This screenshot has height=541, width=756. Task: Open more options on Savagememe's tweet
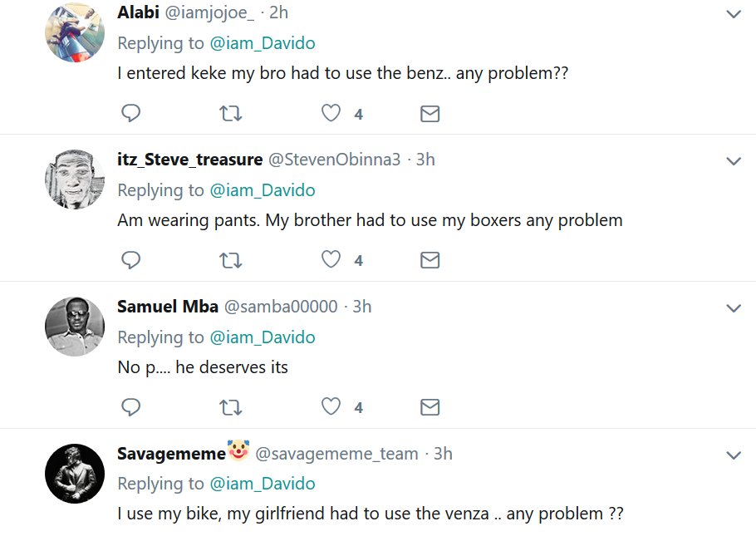[733, 455]
